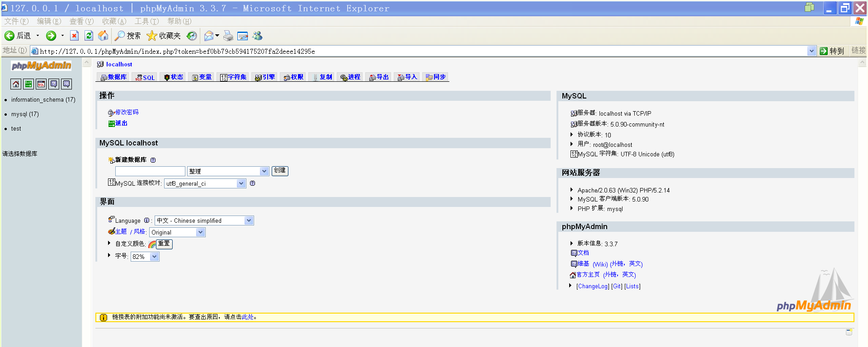Click the new database name input field

point(150,171)
